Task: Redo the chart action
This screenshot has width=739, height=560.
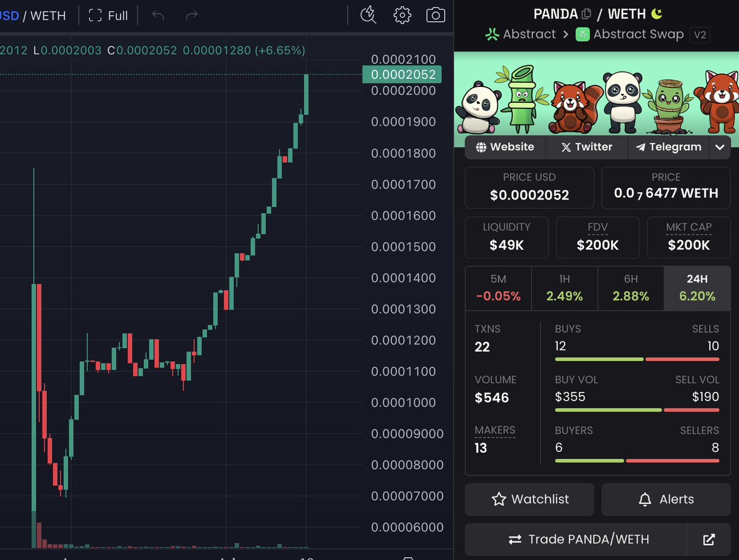Action: [x=191, y=15]
